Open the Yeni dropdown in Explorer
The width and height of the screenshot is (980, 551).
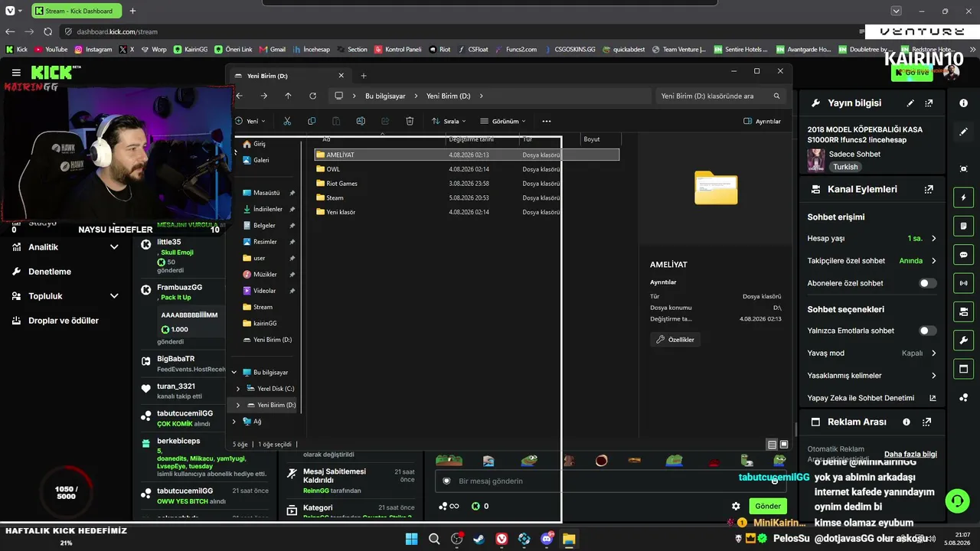pyautogui.click(x=249, y=121)
